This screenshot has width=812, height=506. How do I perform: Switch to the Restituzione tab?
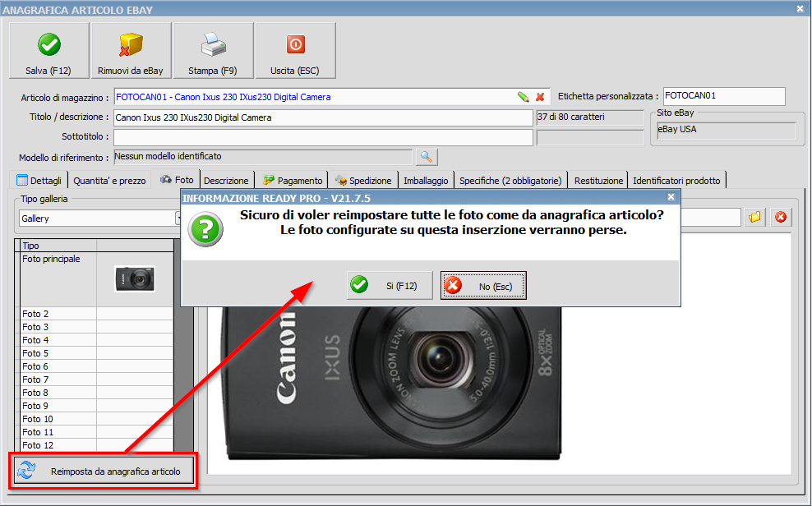pyautogui.click(x=598, y=181)
